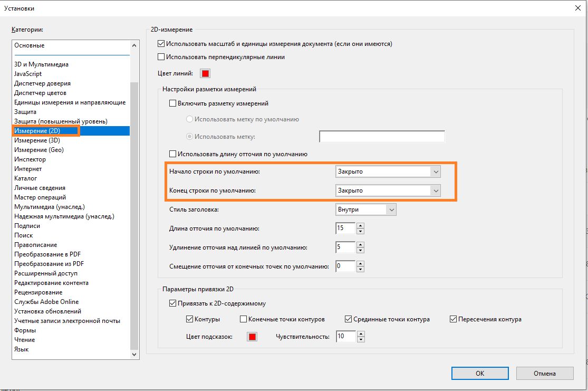The image size is (588, 391).
Task: Decrease "Смещение отточия от конечных точек" value
Action: [360, 269]
